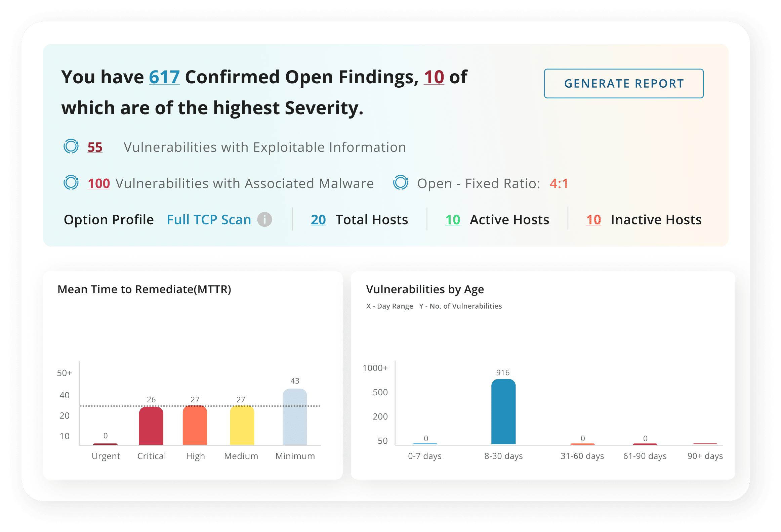The width and height of the screenshot is (781, 532).
Task: Select the Medium bar in MTTR chart
Action: click(242, 425)
